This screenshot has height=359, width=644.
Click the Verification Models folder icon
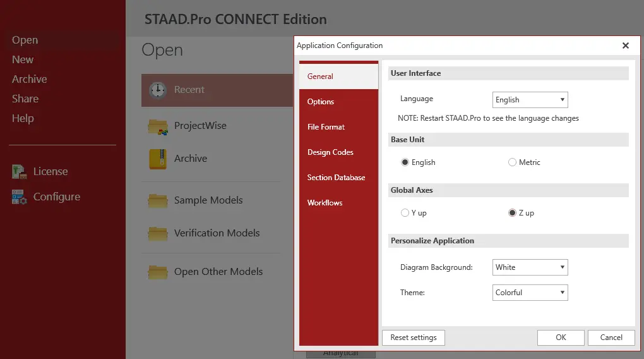coord(158,234)
